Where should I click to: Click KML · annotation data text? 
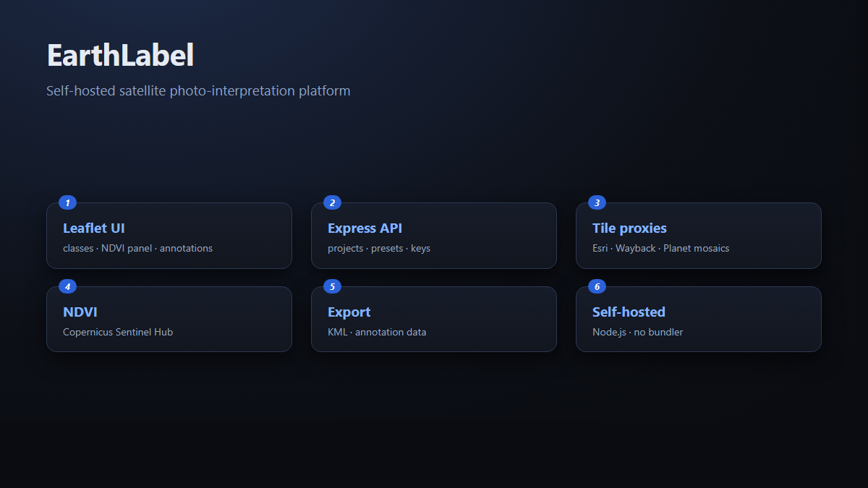click(x=377, y=333)
